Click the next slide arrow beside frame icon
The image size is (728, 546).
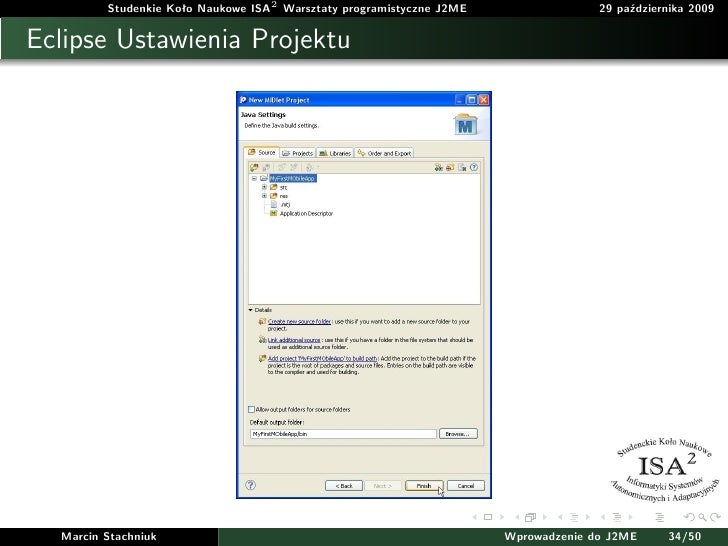[x=501, y=517]
